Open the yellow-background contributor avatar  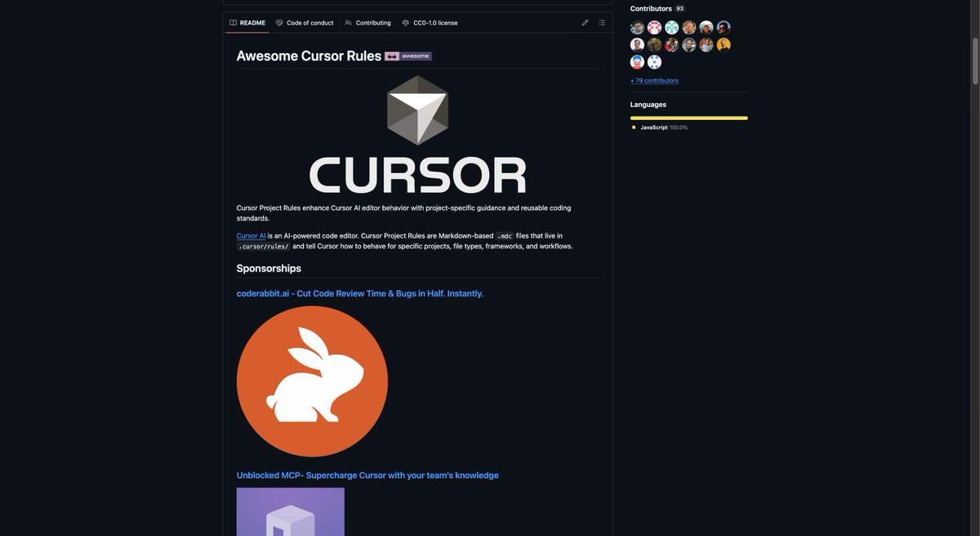(x=724, y=45)
